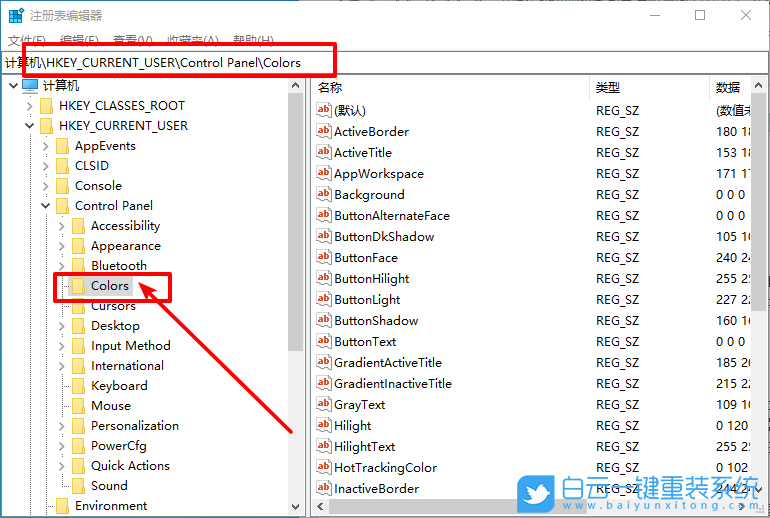Click the folder icon for Colors key
770x518 pixels.
point(78,286)
